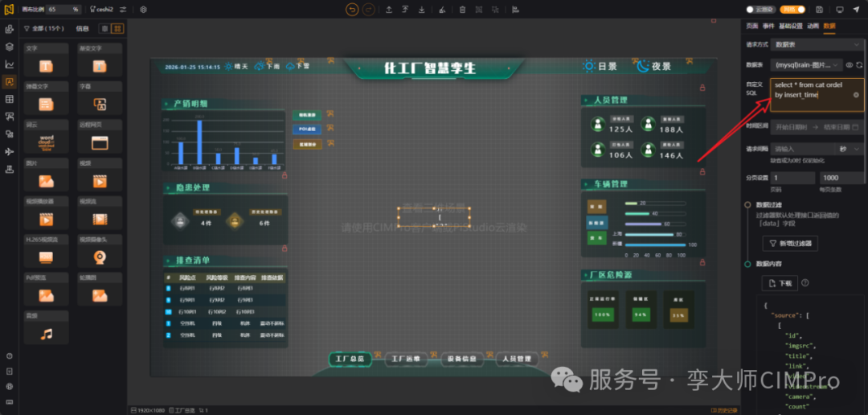The width and height of the screenshot is (868, 415).
Task: Click the 下载 download button
Action: point(780,283)
